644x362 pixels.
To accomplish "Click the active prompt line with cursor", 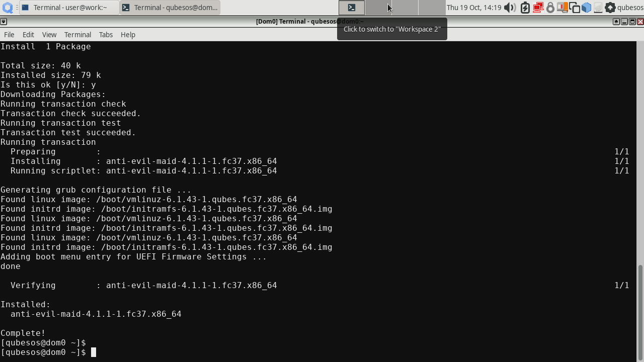I will tap(48, 352).
